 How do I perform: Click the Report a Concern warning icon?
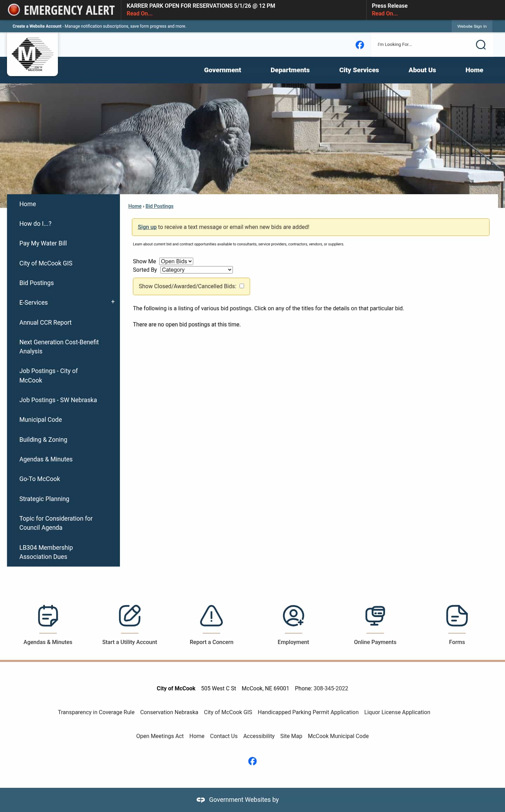[x=211, y=616]
